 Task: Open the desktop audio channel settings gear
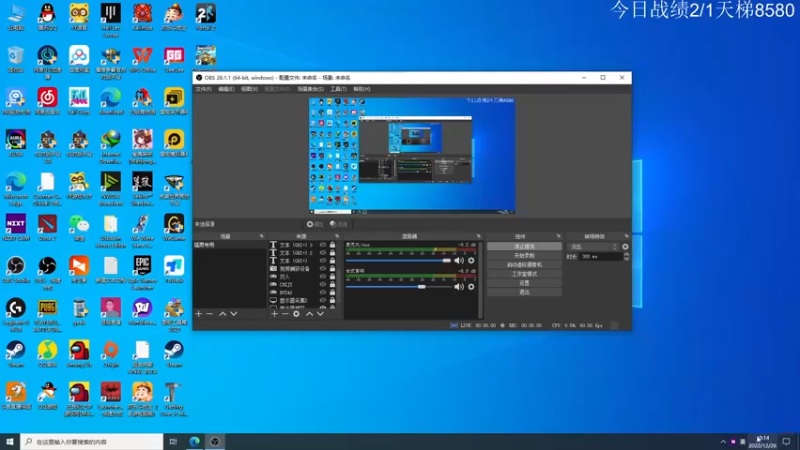click(471, 287)
